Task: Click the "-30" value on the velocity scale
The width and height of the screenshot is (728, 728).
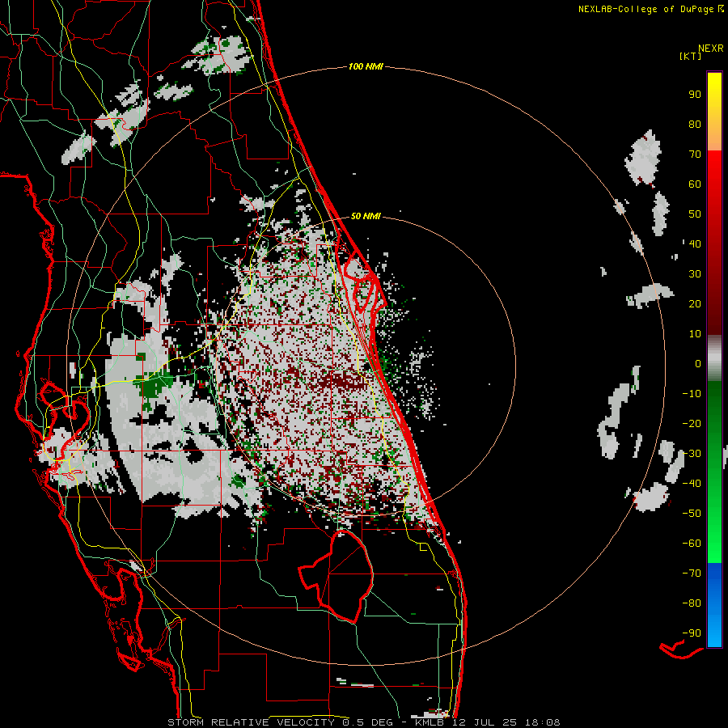Action: coord(692,454)
